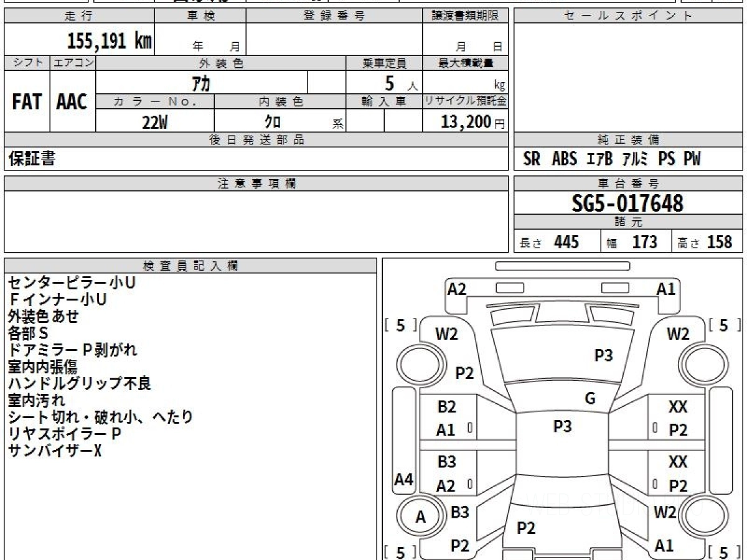Click the B2 mark on the door
747x560 pixels.
point(446,407)
